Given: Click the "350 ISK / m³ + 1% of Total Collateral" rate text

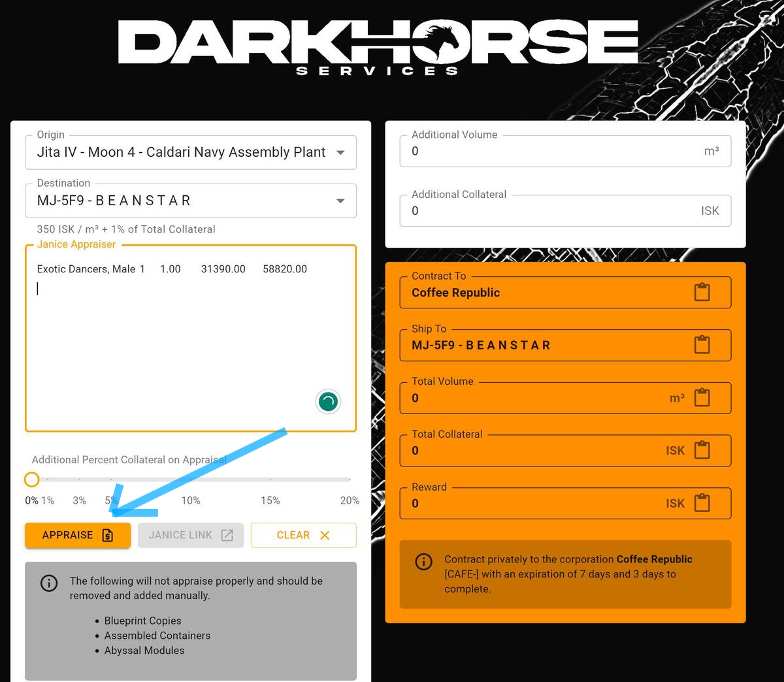Looking at the screenshot, I should tap(126, 229).
